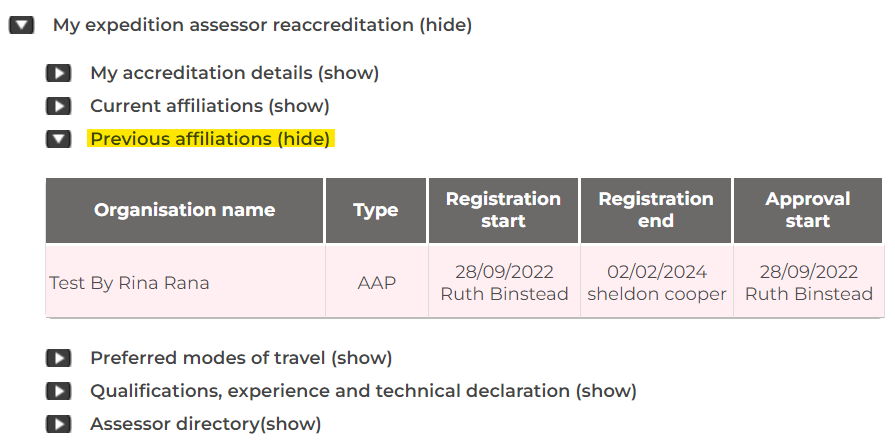The image size is (895, 442).
Task: Click the arrow icon beside Qualifications, experience section
Action: [58, 391]
